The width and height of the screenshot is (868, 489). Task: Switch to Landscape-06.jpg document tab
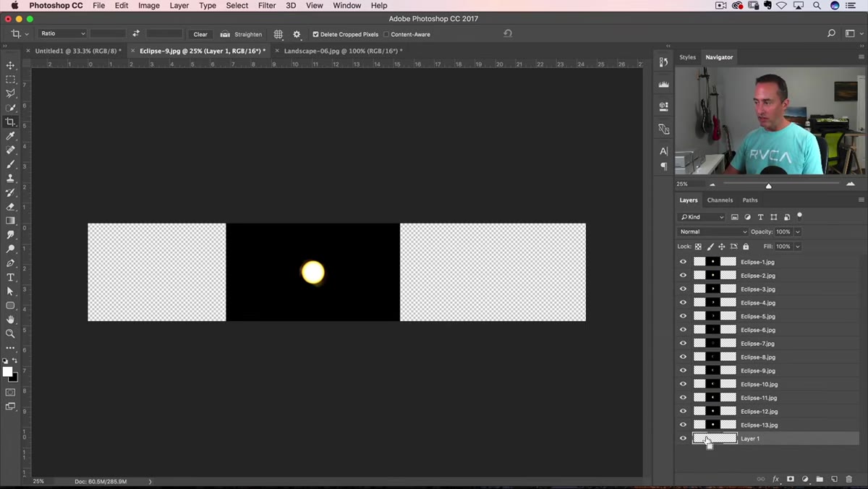344,51
